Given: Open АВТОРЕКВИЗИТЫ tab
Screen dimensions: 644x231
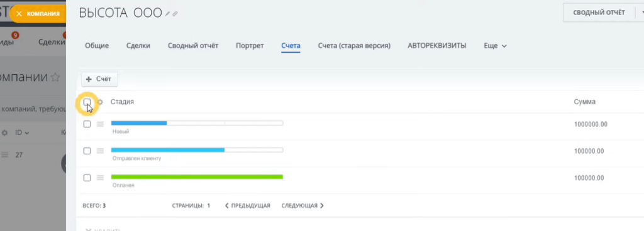Looking at the screenshot, I should coord(437,46).
